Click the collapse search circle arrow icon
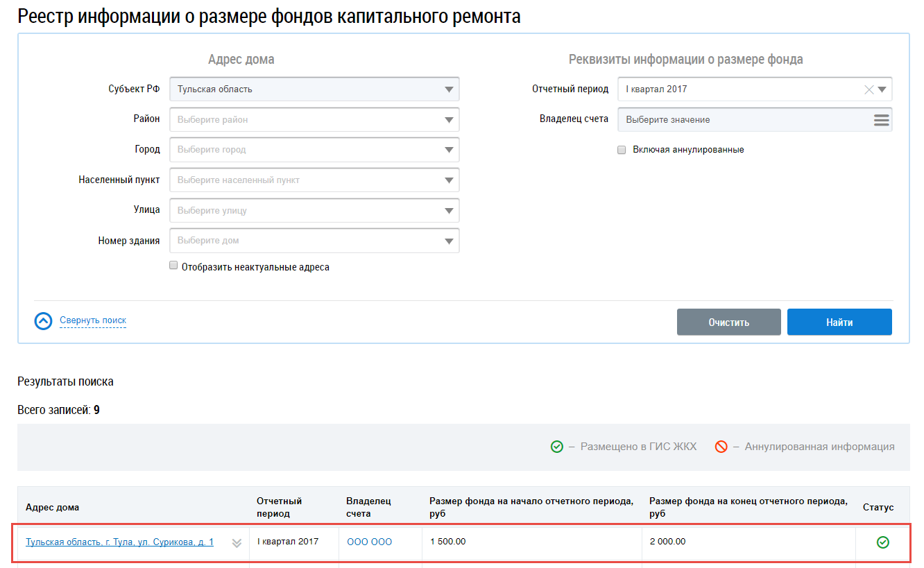This screenshot has height=568, width=924. pyautogui.click(x=43, y=321)
